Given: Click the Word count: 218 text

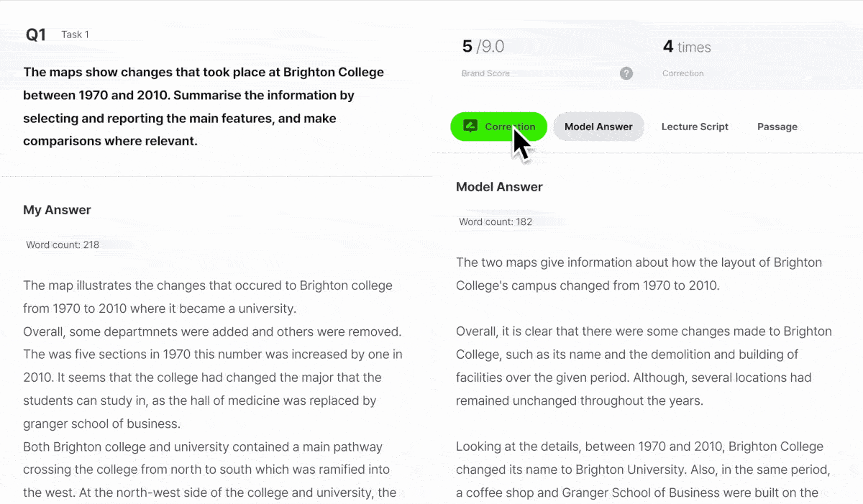Looking at the screenshot, I should (63, 244).
